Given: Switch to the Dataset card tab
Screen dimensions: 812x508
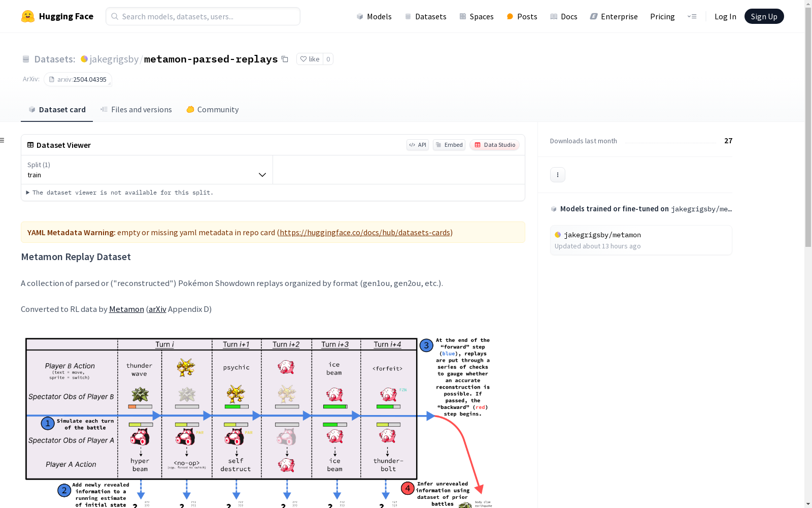Looking at the screenshot, I should click(57, 110).
